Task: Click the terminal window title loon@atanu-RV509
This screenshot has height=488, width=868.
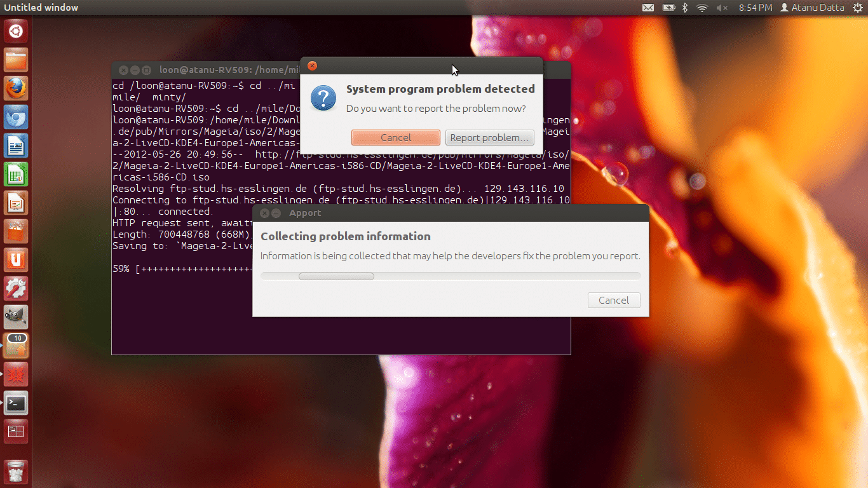Action: 229,70
